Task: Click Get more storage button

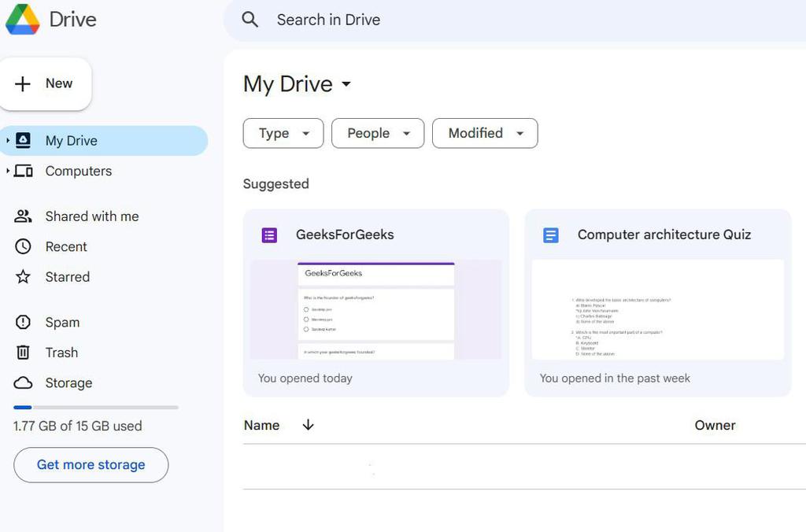Action: 91,465
